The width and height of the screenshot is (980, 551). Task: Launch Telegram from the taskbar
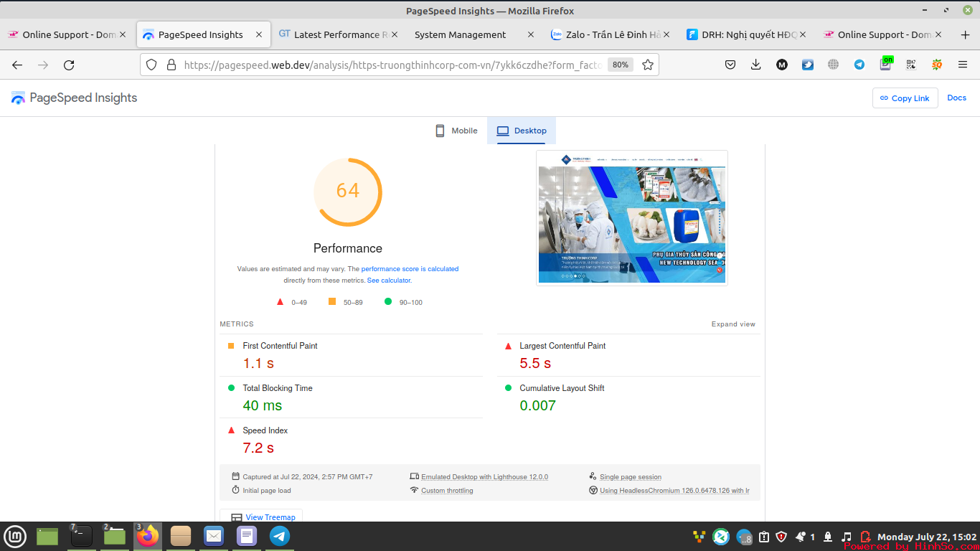[x=280, y=536]
